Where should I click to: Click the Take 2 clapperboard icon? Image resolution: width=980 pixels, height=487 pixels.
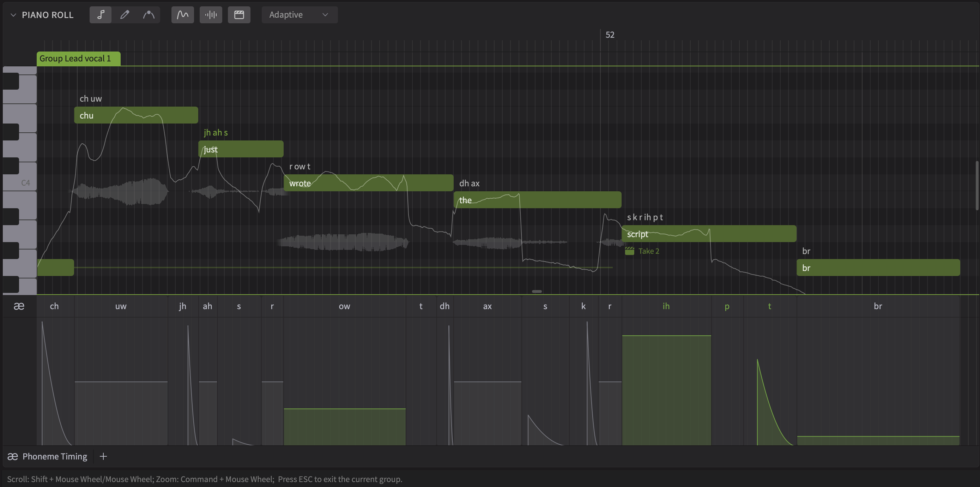[x=629, y=251]
